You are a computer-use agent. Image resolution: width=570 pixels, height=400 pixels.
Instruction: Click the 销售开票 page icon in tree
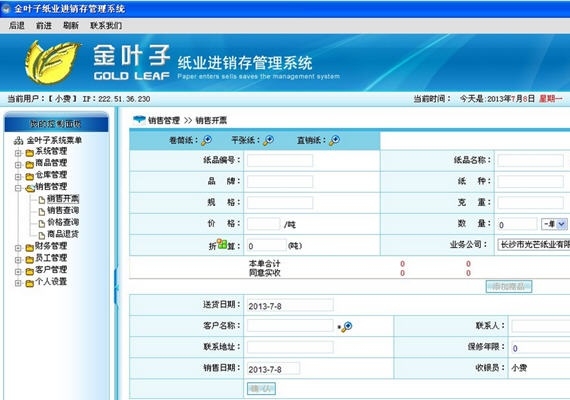tap(42, 200)
